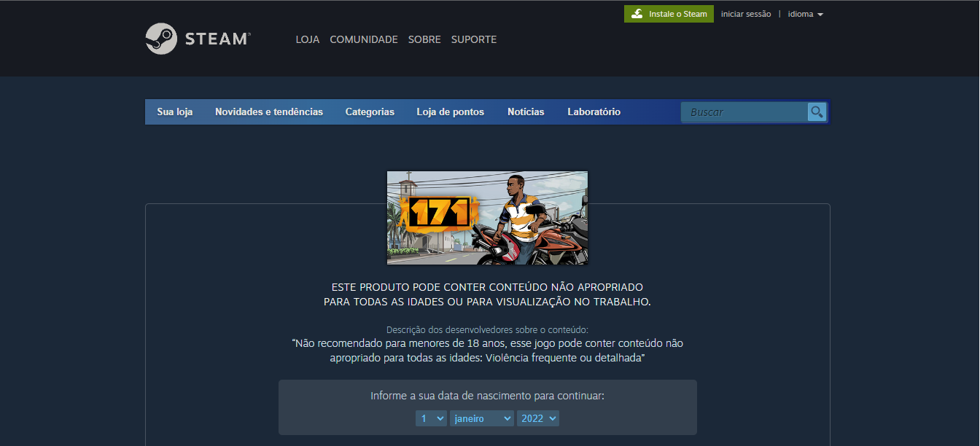Open the iniciar sessão link
Image resolution: width=980 pixels, height=446 pixels.
pyautogui.click(x=746, y=14)
